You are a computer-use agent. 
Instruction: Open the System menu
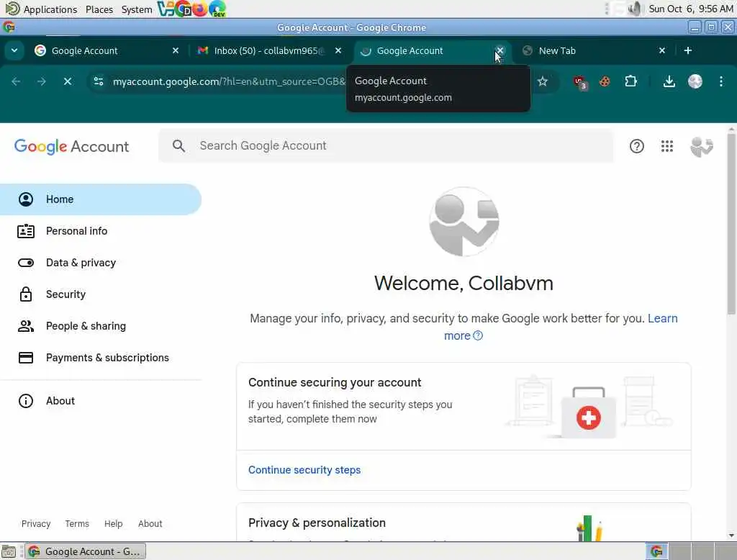tap(137, 9)
